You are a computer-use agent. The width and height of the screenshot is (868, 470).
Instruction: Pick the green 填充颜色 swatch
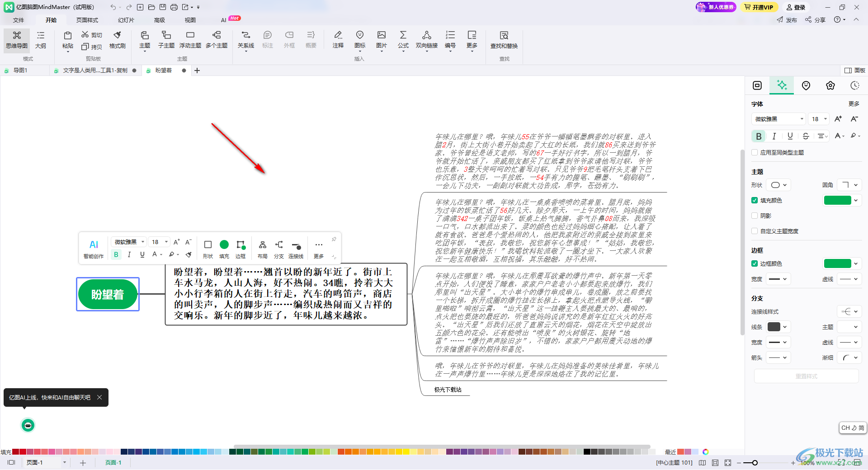pos(837,200)
